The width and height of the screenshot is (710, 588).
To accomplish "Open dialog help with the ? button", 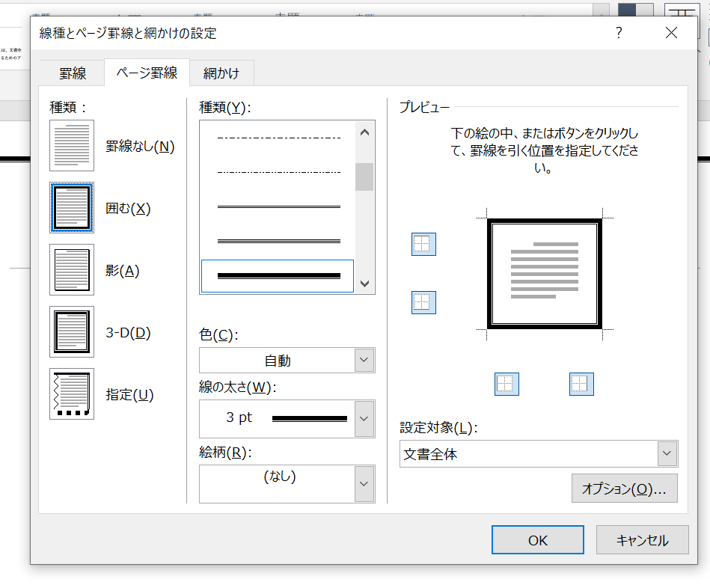I will click(x=619, y=33).
